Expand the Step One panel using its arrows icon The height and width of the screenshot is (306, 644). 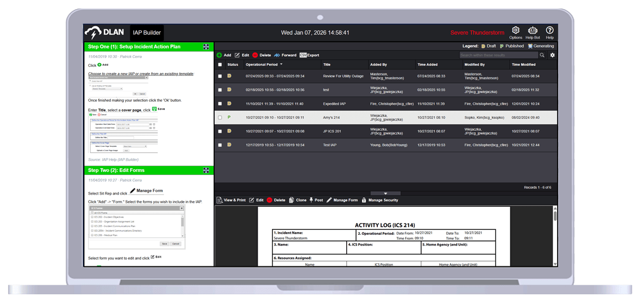(x=206, y=47)
